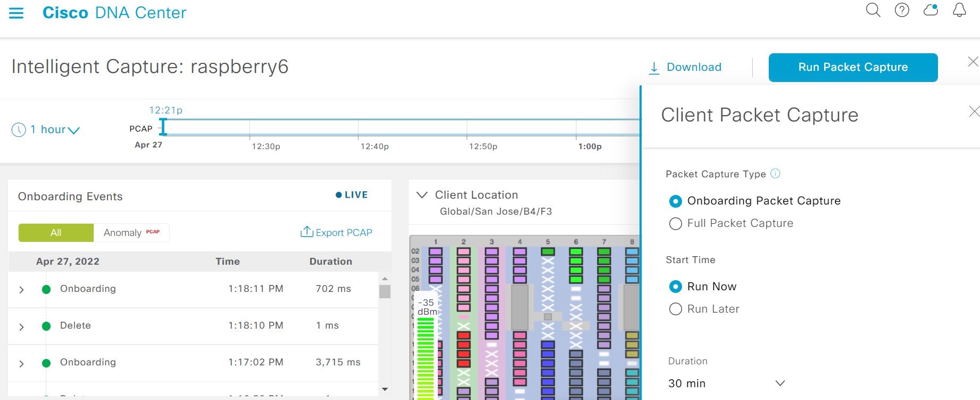Open the help question mark icon
This screenshot has width=980, height=400.
902,10
